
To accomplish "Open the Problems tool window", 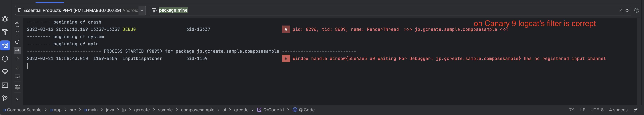I will [x=5, y=59].
